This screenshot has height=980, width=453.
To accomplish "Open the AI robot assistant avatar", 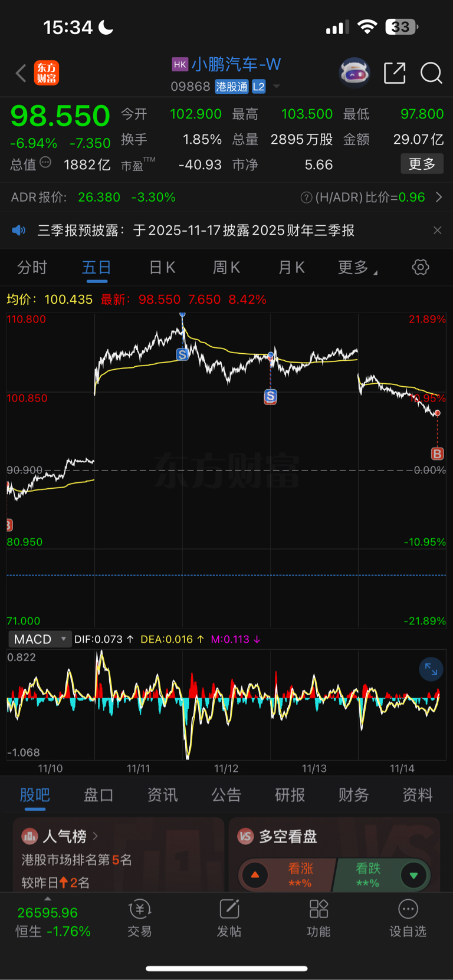I will 354,73.
